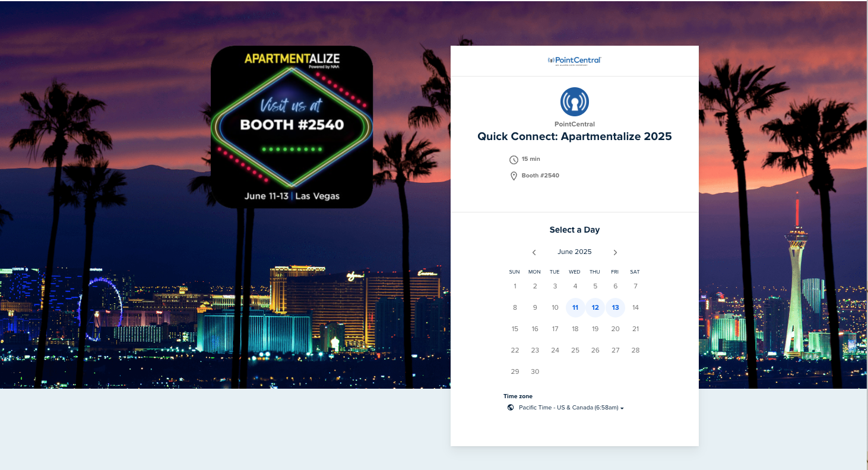Click June 30, the last calendar date
The width and height of the screenshot is (868, 470).
coord(535,371)
